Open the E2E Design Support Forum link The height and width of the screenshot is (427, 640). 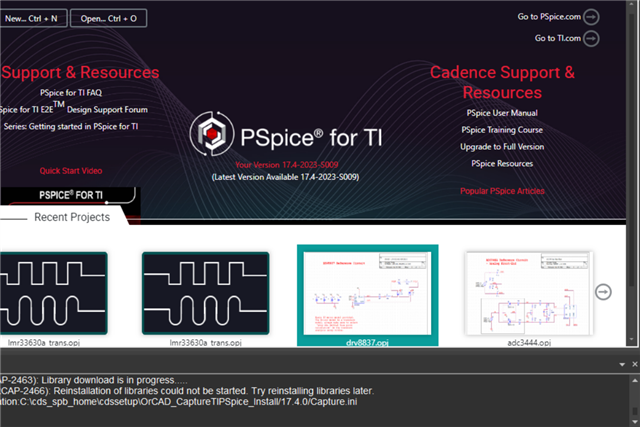click(74, 109)
